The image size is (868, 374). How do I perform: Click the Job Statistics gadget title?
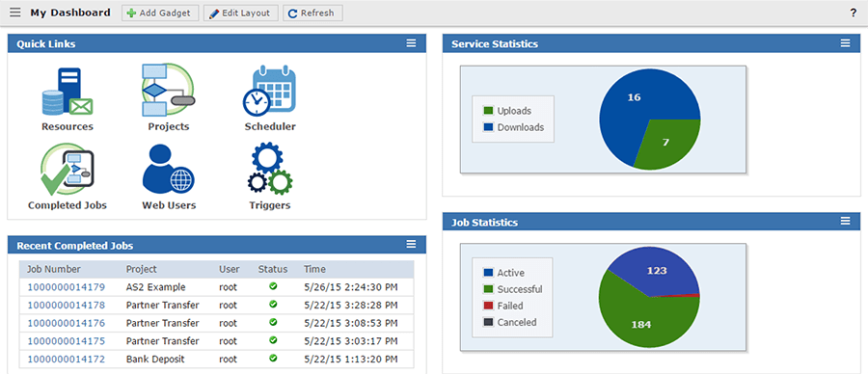485,223
